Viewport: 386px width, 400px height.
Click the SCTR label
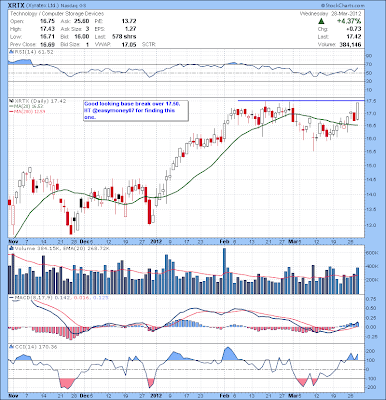point(149,44)
